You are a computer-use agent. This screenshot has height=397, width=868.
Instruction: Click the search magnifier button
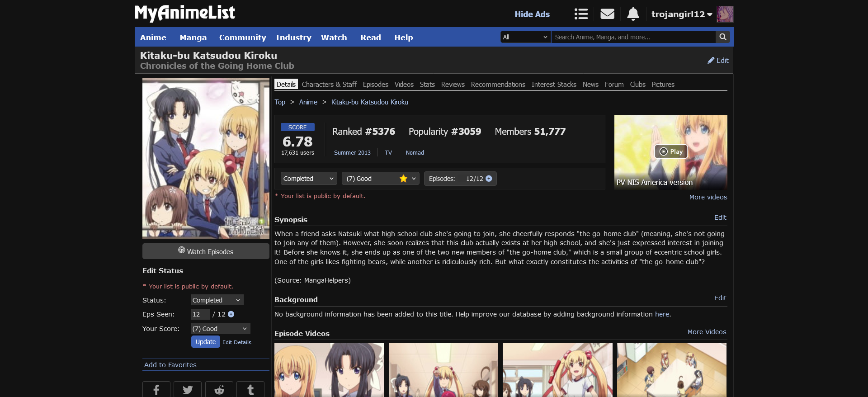point(723,37)
